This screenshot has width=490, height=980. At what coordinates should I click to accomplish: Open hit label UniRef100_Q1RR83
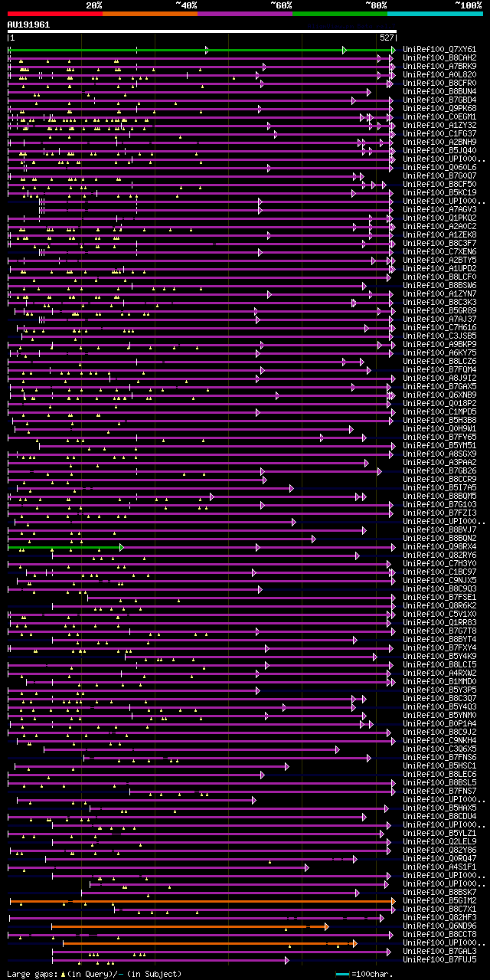pyautogui.click(x=439, y=623)
